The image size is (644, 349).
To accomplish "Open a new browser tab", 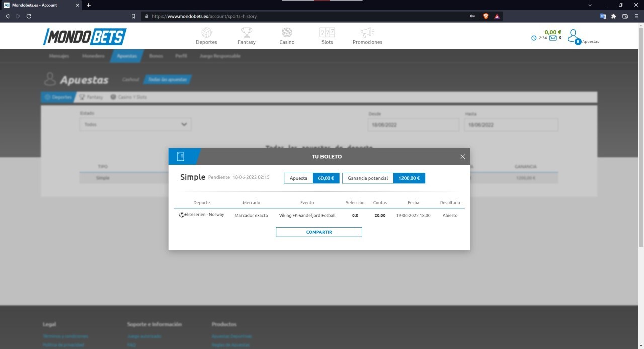I will pyautogui.click(x=89, y=5).
